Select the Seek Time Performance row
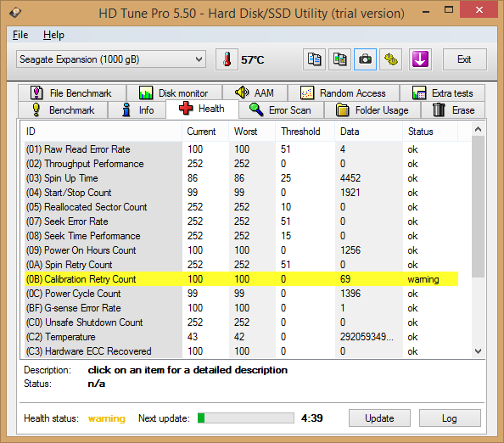The width and height of the screenshot is (504, 443). pyautogui.click(x=241, y=236)
